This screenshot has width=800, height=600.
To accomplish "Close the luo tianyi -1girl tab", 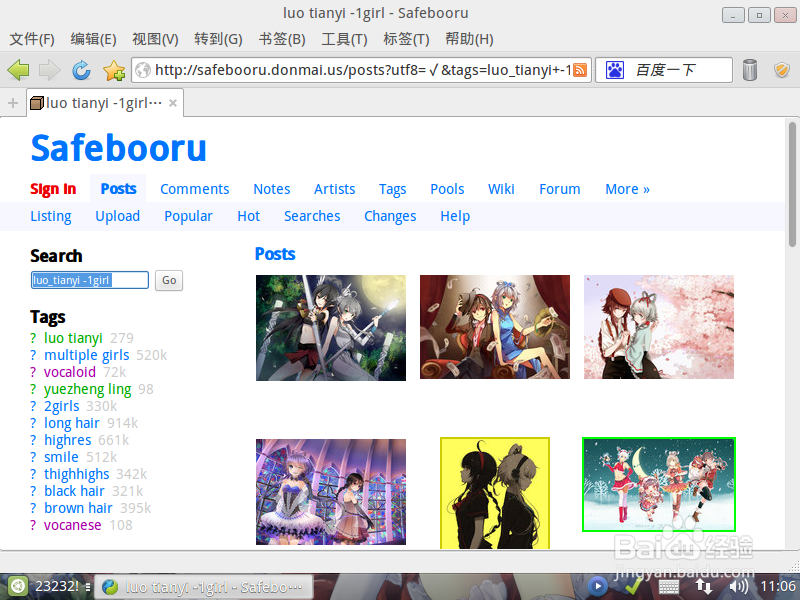I will click(173, 103).
